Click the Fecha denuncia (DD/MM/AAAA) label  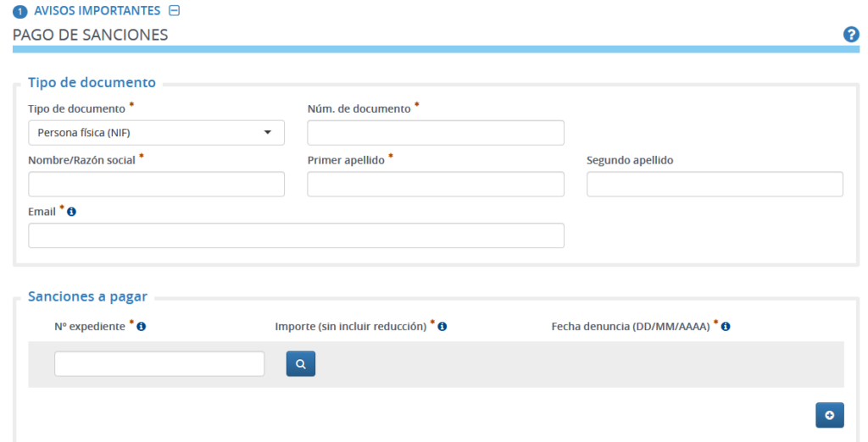pos(630,326)
